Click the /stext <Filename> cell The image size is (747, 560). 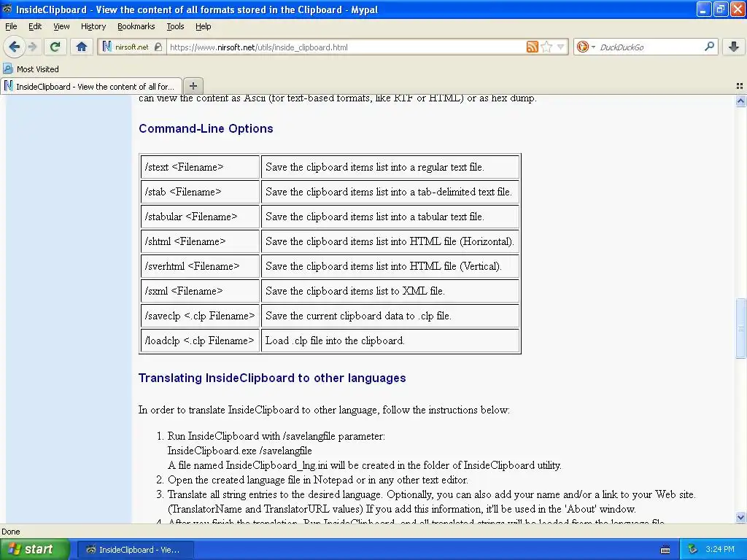coord(200,167)
